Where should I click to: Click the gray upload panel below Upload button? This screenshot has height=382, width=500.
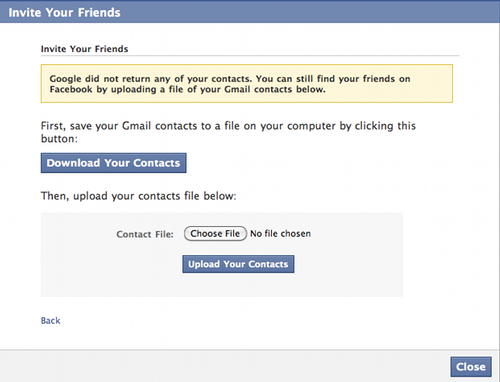coord(222,285)
